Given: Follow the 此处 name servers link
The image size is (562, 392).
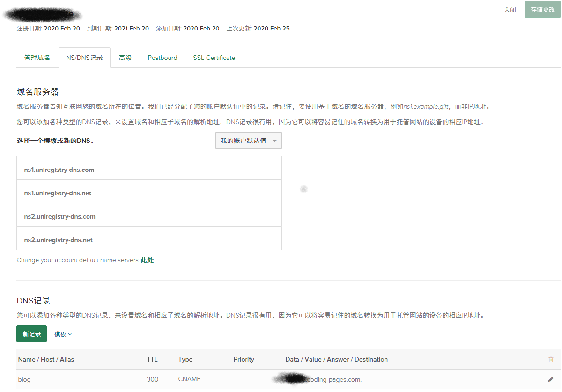Looking at the screenshot, I should pyautogui.click(x=147, y=260).
